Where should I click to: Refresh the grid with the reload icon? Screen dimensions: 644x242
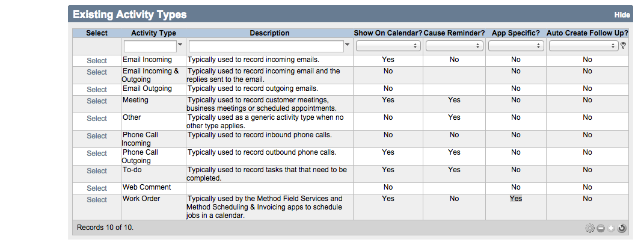pos(622,228)
